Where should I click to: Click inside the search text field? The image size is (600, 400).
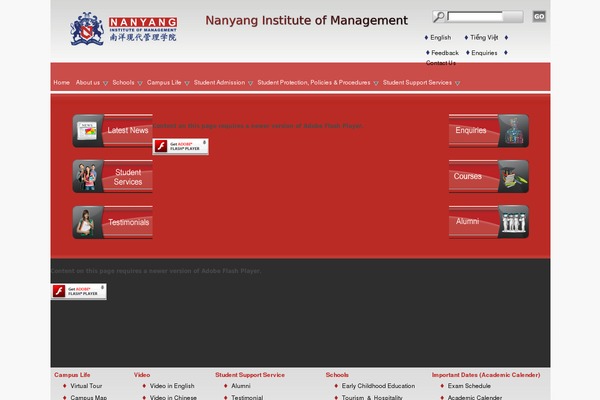[475, 16]
